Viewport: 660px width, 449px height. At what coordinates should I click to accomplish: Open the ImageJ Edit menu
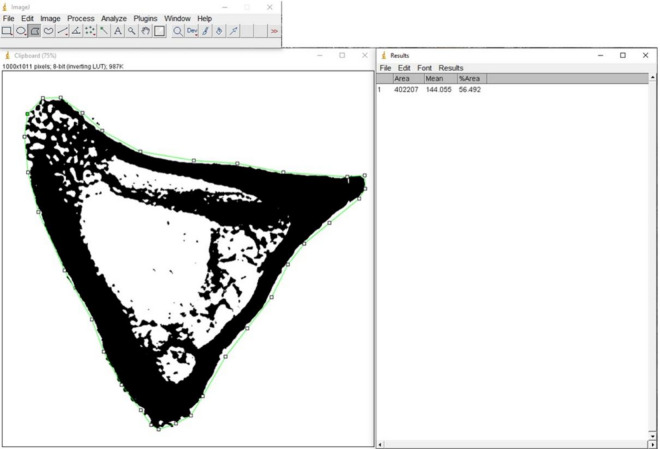(27, 19)
